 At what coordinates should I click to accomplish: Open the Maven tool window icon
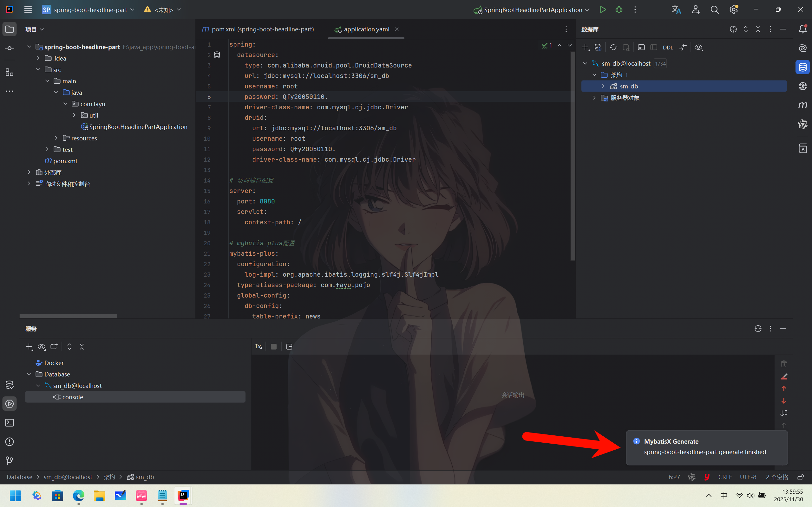802,105
